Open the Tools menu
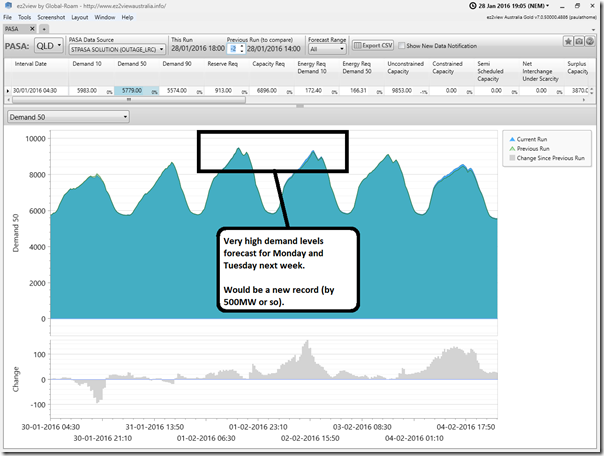The image size is (604, 456). tap(24, 17)
